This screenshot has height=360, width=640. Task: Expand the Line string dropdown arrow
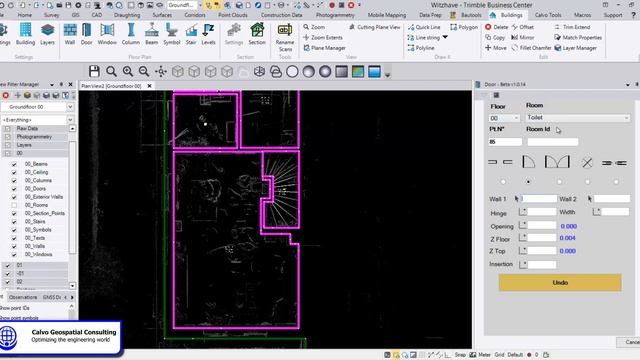point(445,37)
